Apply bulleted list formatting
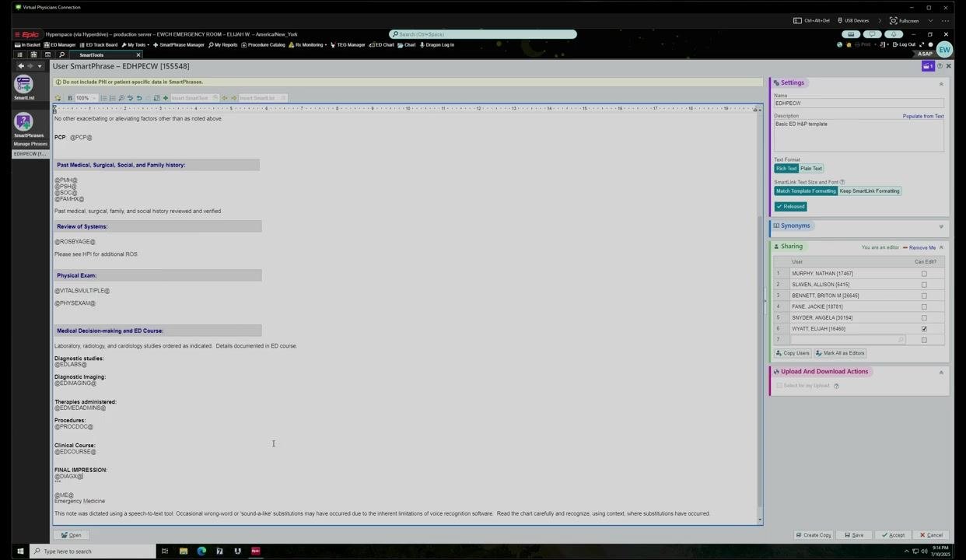Viewport: 966px width, 560px height. pos(103,98)
